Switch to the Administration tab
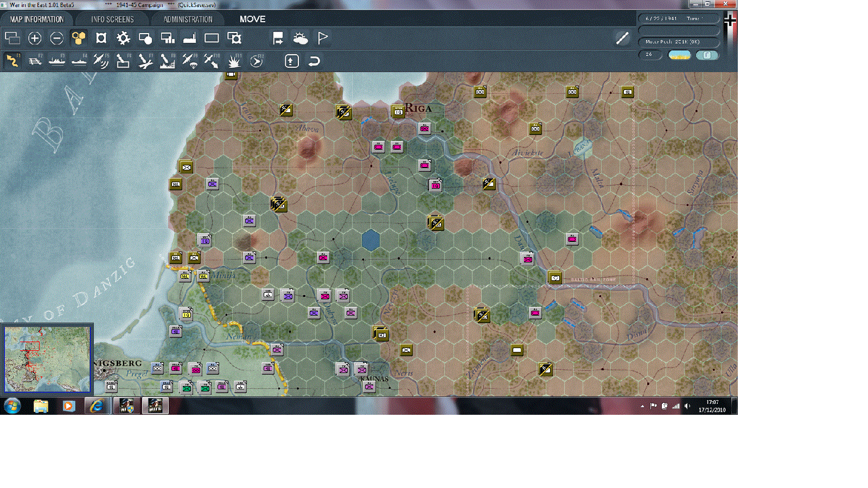This screenshot has width=868, height=488. (x=188, y=19)
